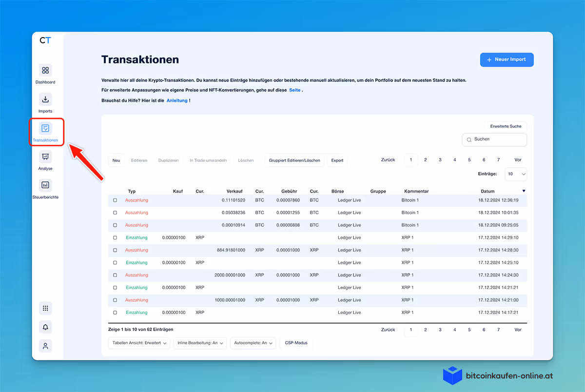Open the Einträge per-page dropdown
585x392 pixels.
(516, 174)
